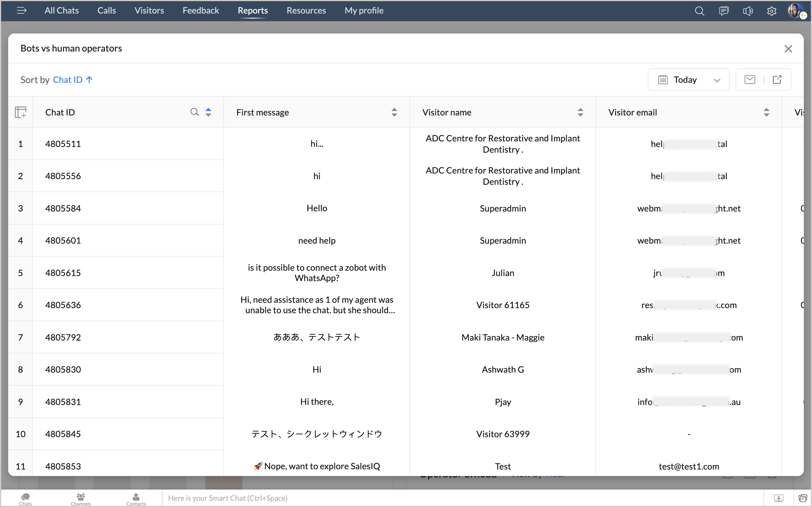Expand the hamburger menu at top left
This screenshot has height=507, width=812.
(x=21, y=10)
